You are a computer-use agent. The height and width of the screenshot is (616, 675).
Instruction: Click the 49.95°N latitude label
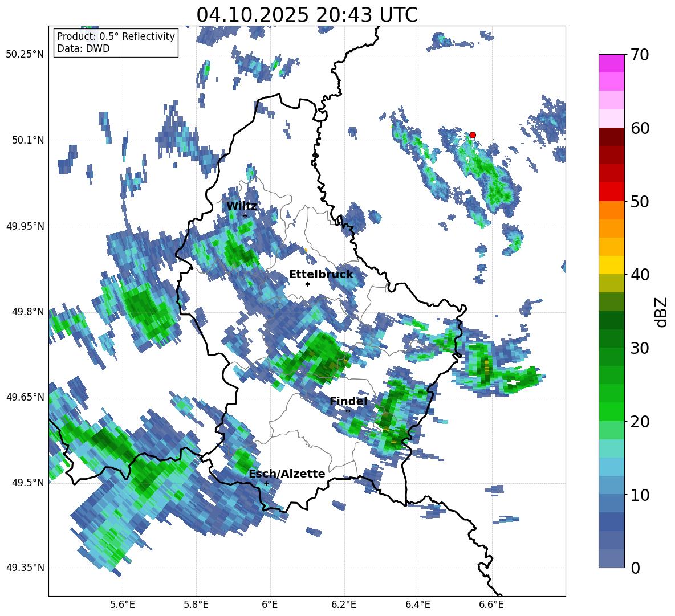(25, 226)
